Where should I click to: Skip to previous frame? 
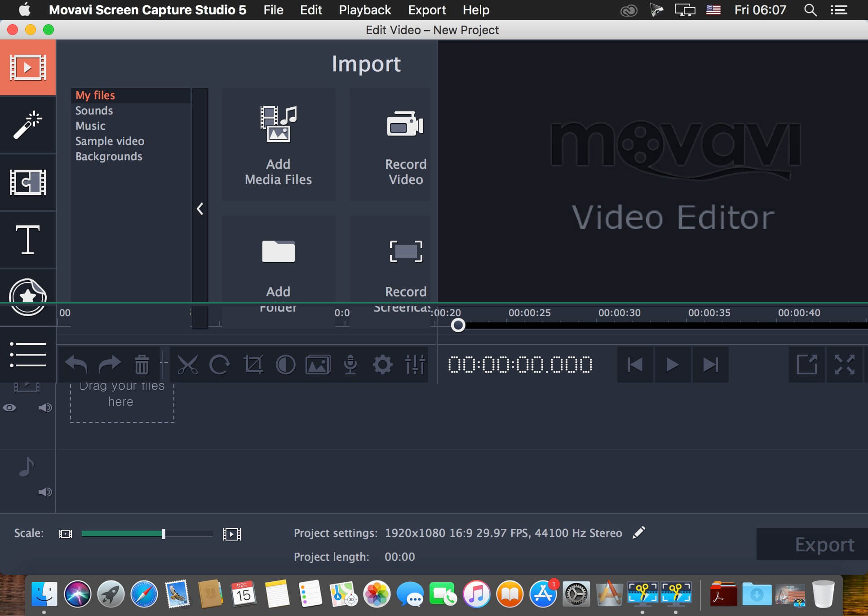pos(635,365)
